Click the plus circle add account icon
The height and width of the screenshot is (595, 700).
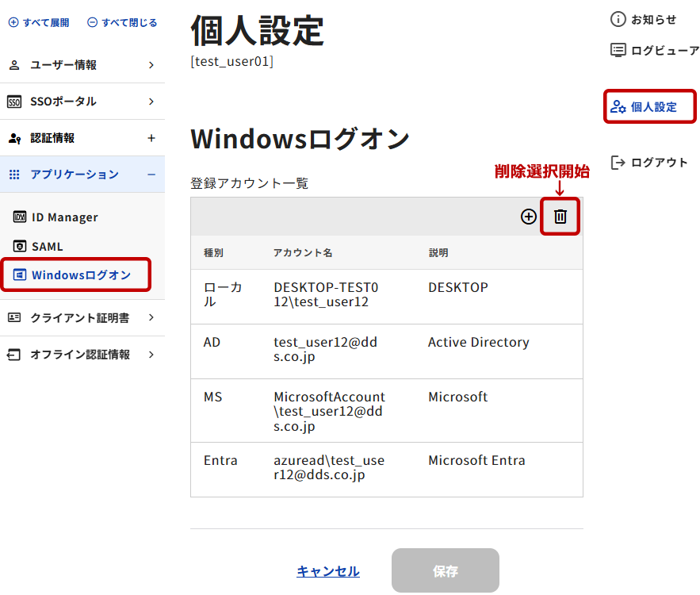529,217
